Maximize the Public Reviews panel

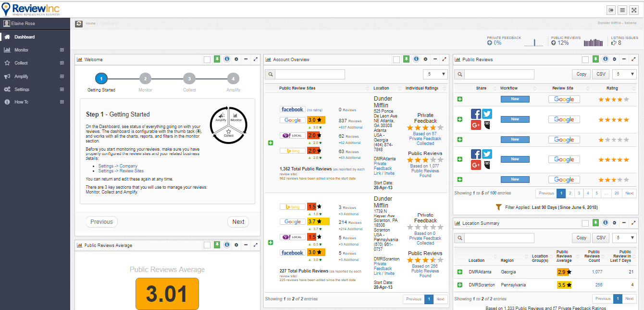click(633, 59)
